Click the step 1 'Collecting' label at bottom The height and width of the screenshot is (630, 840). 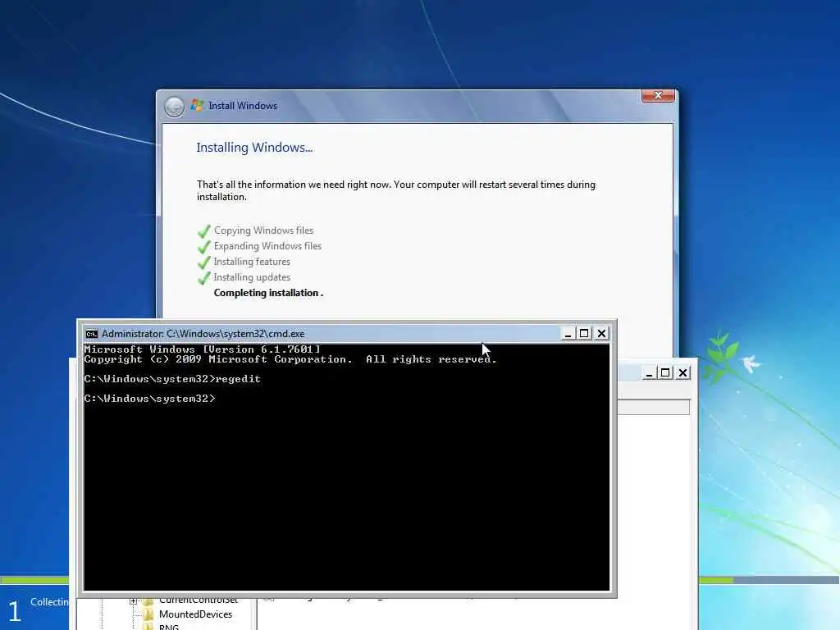point(49,602)
